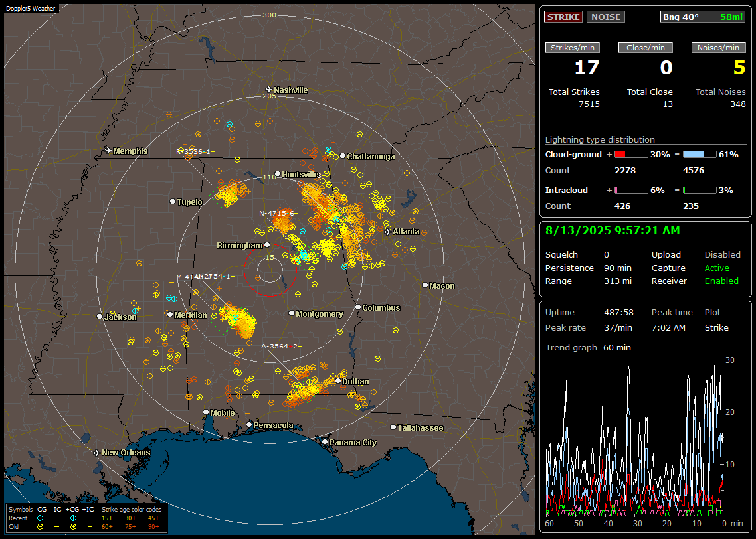Click the positive cloud-ground count 2278

coord(625,170)
